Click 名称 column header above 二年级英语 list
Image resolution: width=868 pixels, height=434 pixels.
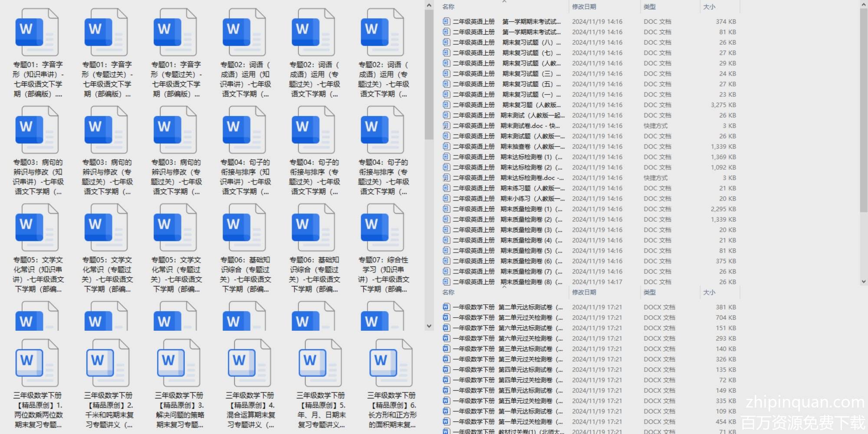click(x=448, y=7)
